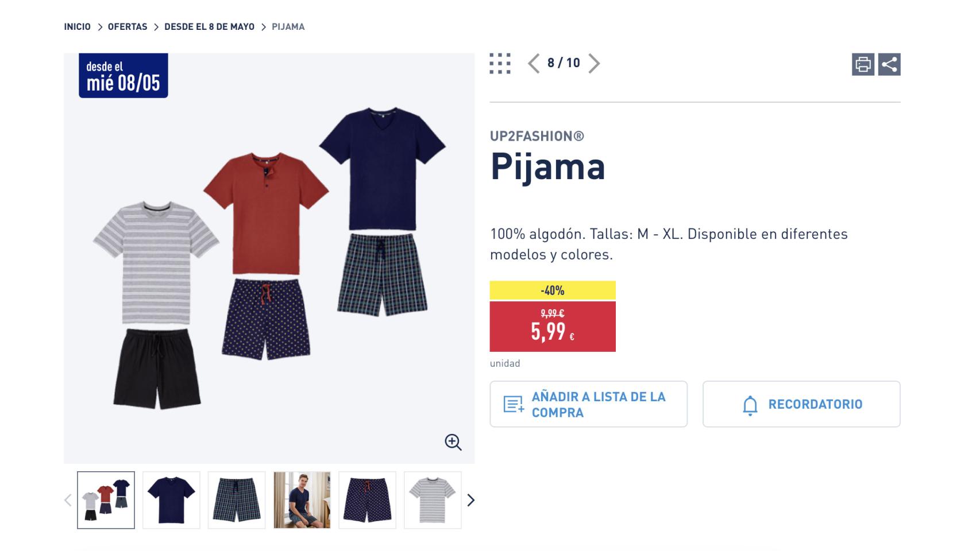Expand more thumbnails with the right arrow
The width and height of the screenshot is (980, 551).
(472, 500)
